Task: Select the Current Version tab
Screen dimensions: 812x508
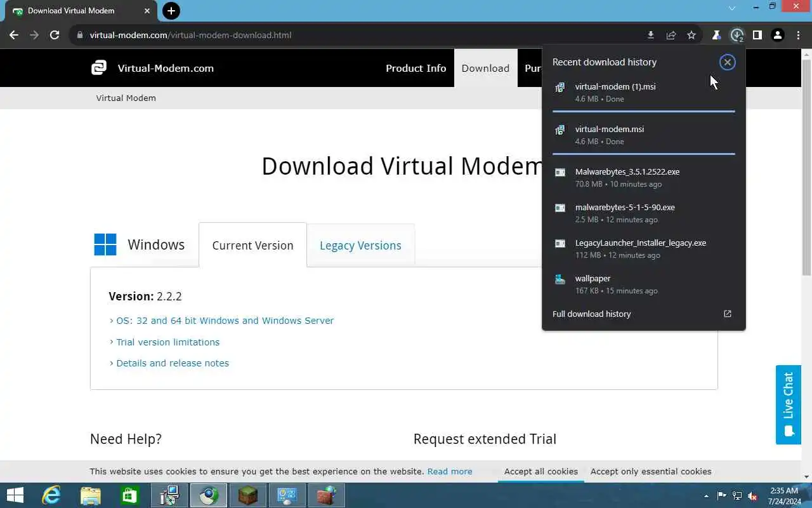Action: (x=252, y=245)
